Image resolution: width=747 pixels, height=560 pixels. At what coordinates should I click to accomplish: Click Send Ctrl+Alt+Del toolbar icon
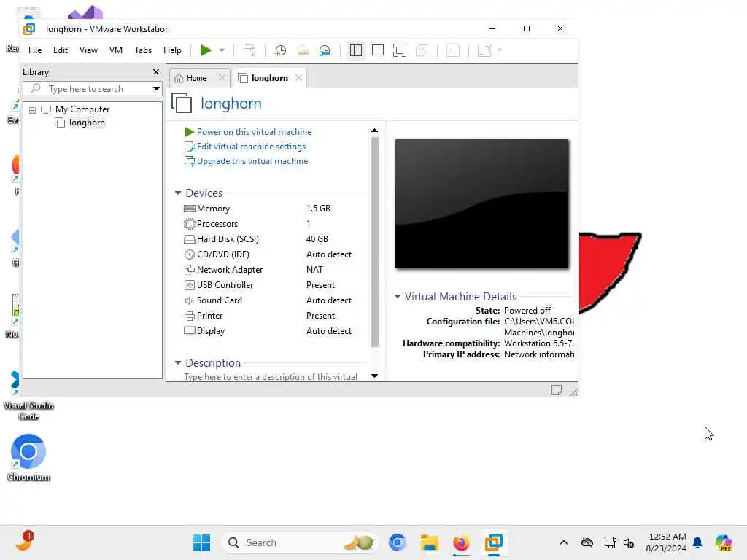[249, 50]
